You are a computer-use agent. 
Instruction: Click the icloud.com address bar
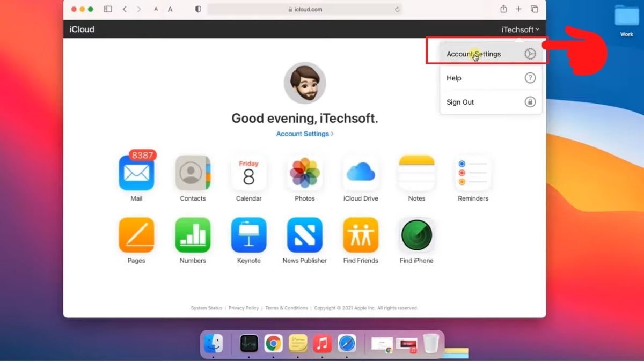point(305,9)
